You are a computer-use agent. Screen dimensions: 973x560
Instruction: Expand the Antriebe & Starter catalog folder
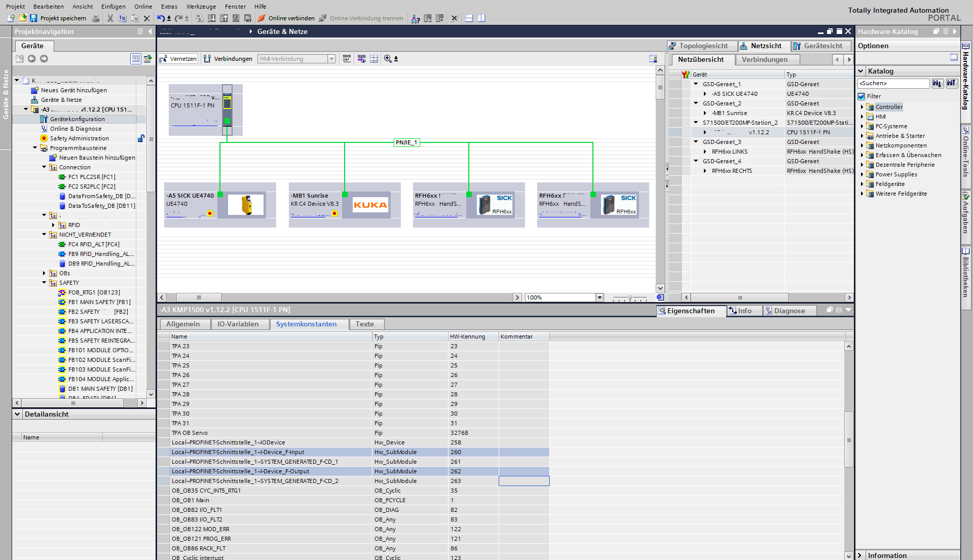tap(862, 136)
